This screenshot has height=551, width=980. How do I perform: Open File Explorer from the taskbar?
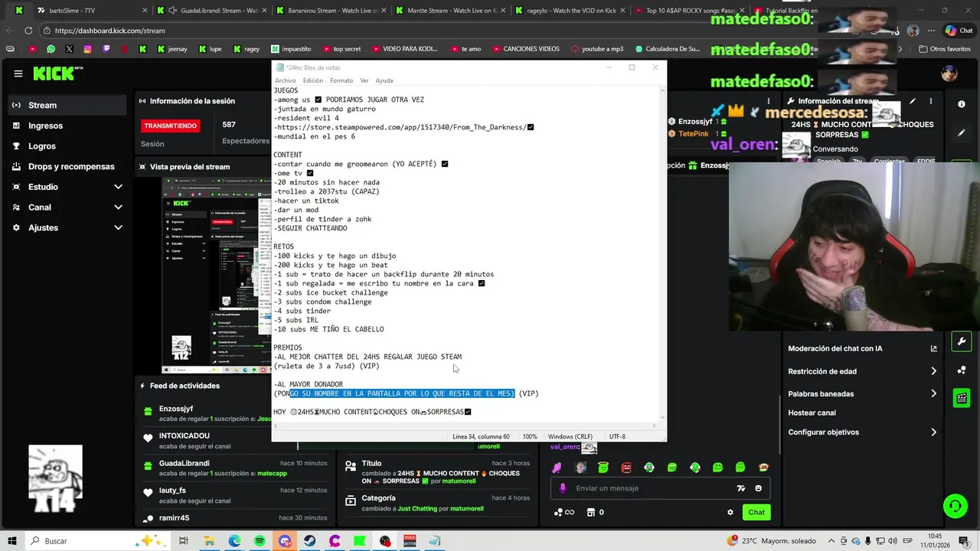point(209,541)
